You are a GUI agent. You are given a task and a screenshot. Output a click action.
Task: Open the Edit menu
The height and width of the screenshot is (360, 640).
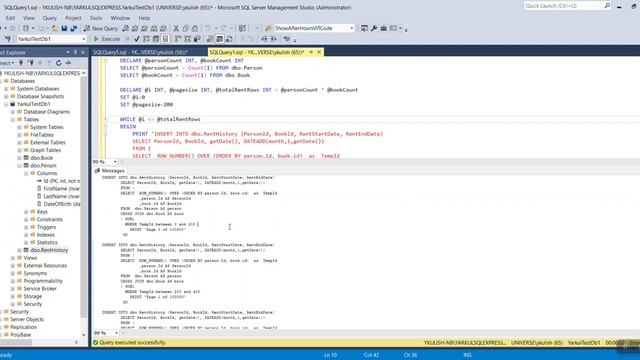[x=10, y=18]
